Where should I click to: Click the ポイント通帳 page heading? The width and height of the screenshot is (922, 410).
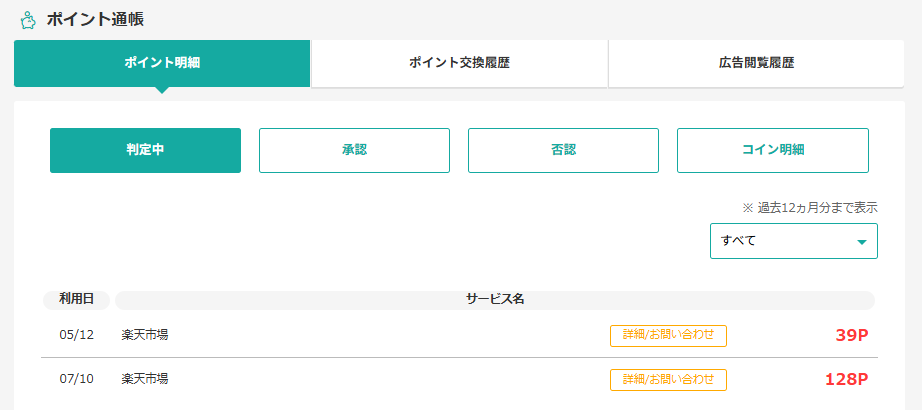coord(95,19)
